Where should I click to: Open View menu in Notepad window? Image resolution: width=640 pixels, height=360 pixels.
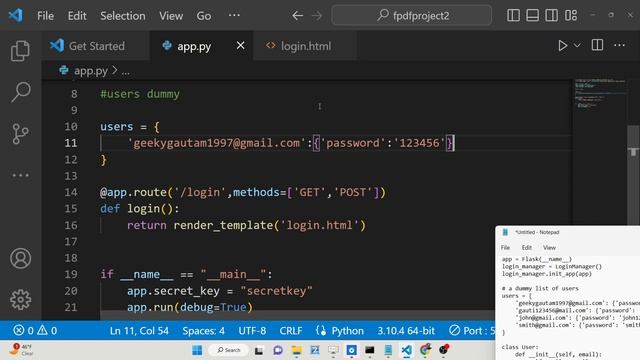point(549,247)
